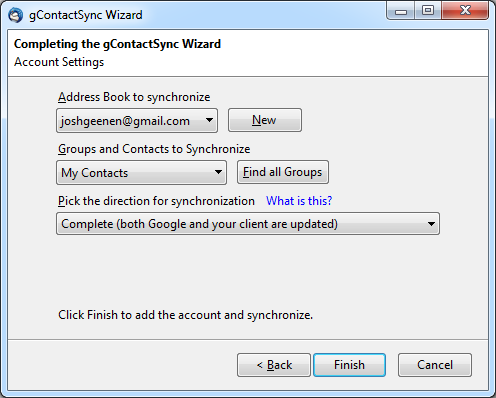Screen dimensions: 496x398
Task: Click the Find all Groups button
Action: click(283, 172)
